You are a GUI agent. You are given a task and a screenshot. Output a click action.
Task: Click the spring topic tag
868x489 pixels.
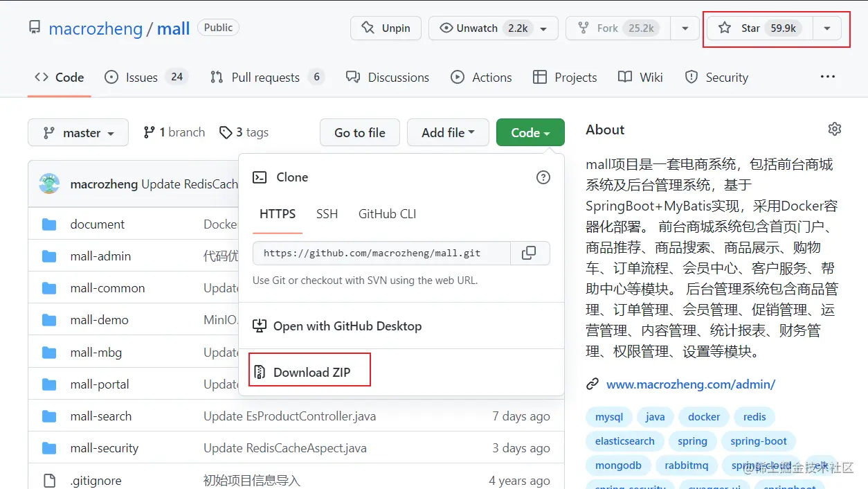point(692,441)
